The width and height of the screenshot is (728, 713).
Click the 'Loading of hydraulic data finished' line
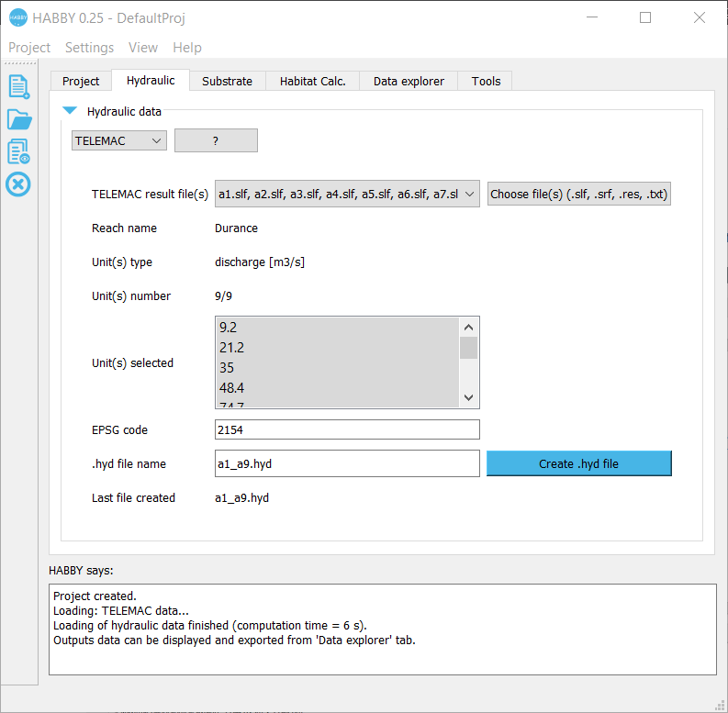210,626
